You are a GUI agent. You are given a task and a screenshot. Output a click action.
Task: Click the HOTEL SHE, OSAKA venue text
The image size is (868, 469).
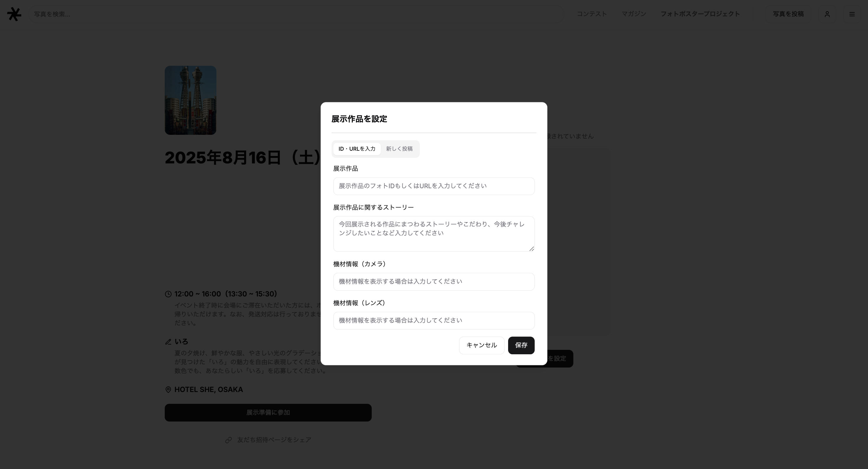point(208,390)
